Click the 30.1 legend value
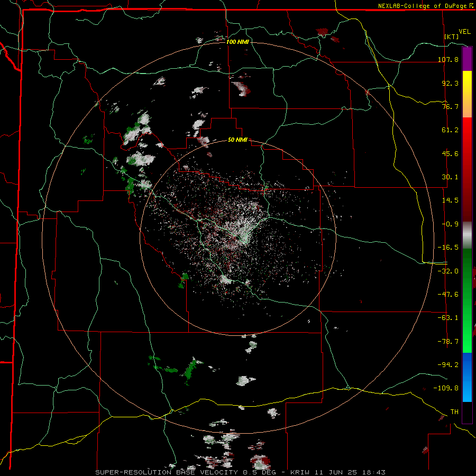The image size is (476, 476). [450, 177]
